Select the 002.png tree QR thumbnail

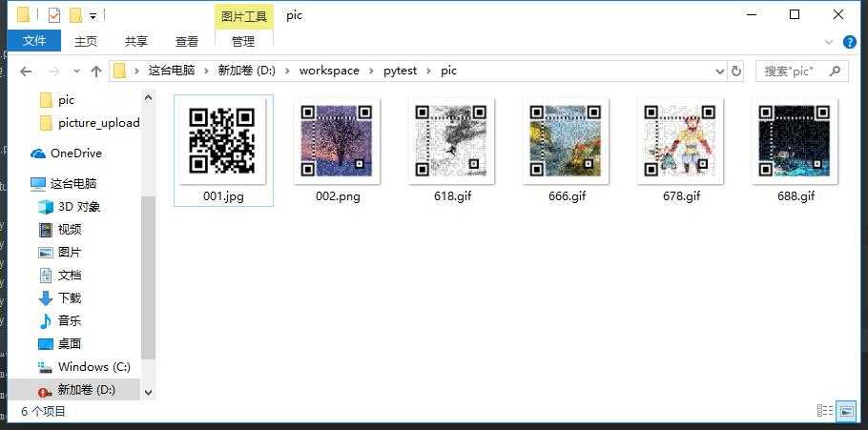pos(337,141)
